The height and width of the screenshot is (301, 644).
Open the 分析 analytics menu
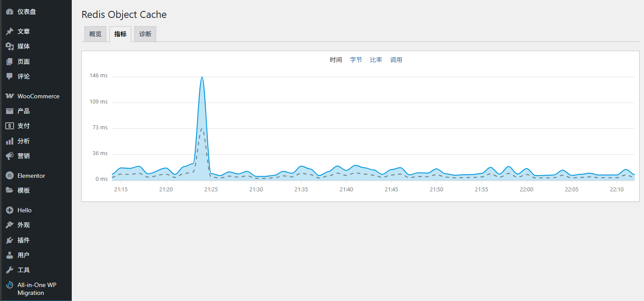pos(24,141)
